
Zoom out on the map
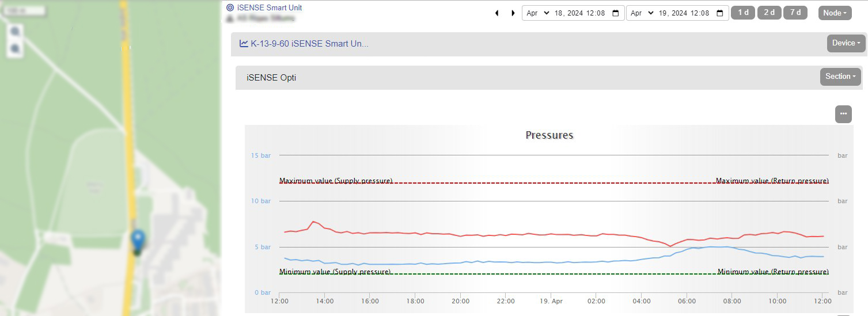[16, 49]
